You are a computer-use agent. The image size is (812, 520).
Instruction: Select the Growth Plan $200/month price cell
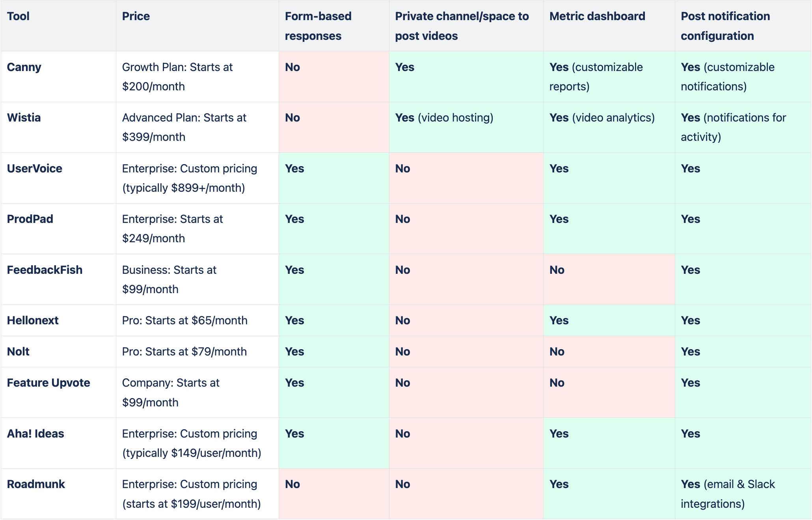[x=177, y=77]
